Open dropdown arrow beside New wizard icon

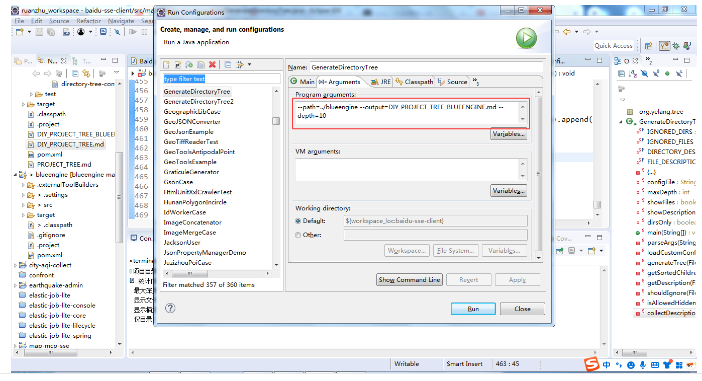click(x=29, y=32)
